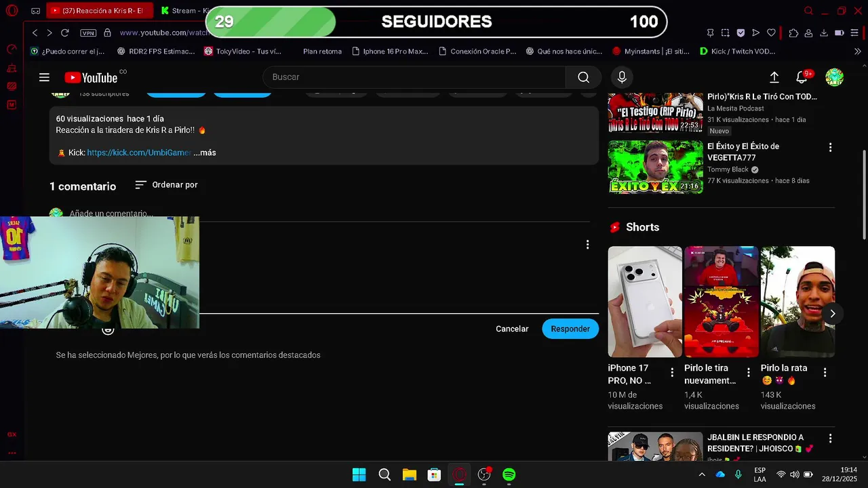868x488 pixels.
Task: Open the 'Kick / Twitch VOD...' bookmark
Action: pos(737,51)
